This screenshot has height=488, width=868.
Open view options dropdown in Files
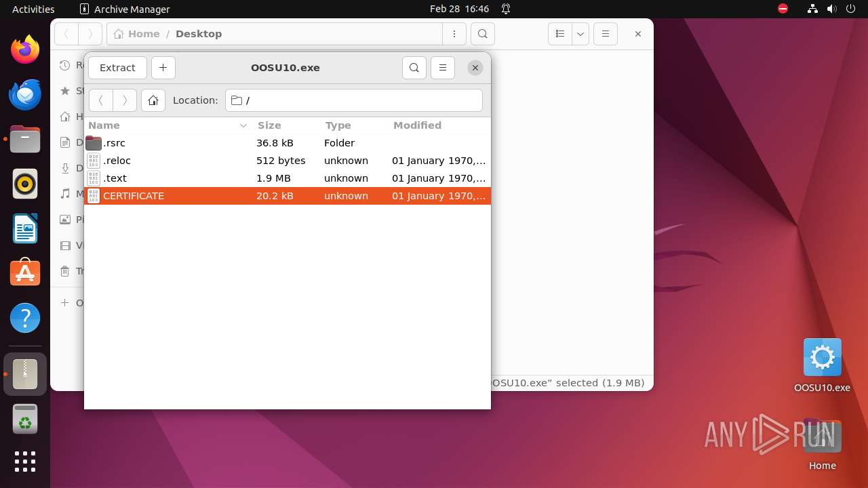click(580, 34)
